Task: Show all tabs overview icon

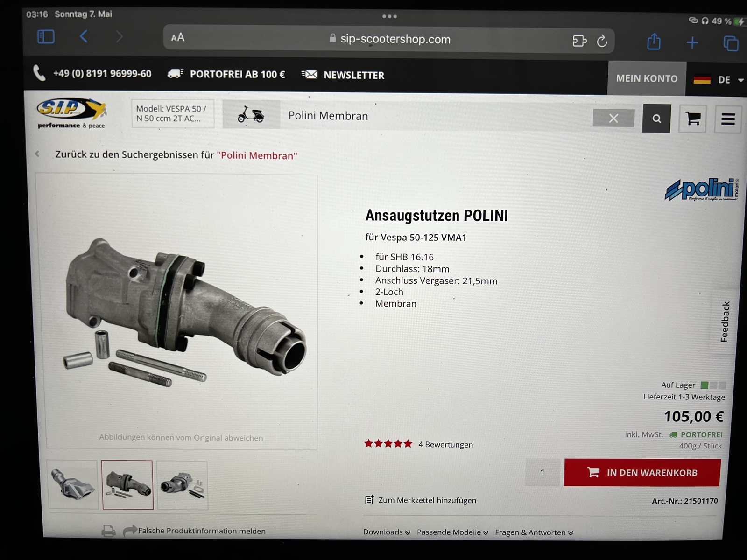Action: tap(731, 43)
